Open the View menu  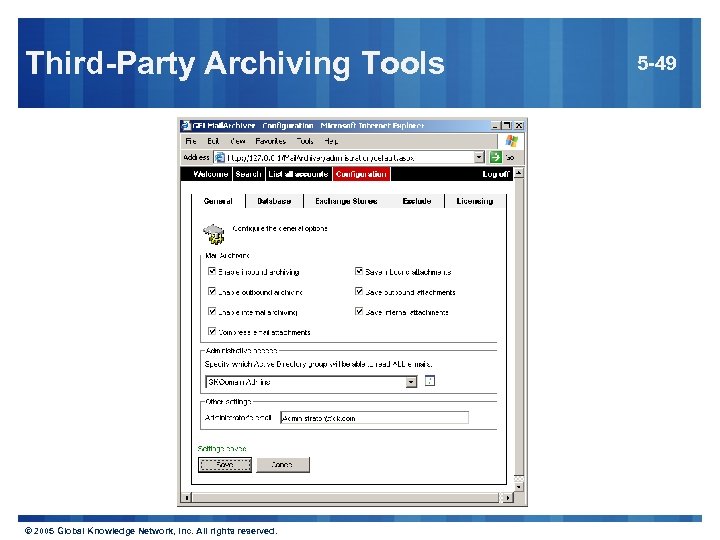[x=237, y=141]
